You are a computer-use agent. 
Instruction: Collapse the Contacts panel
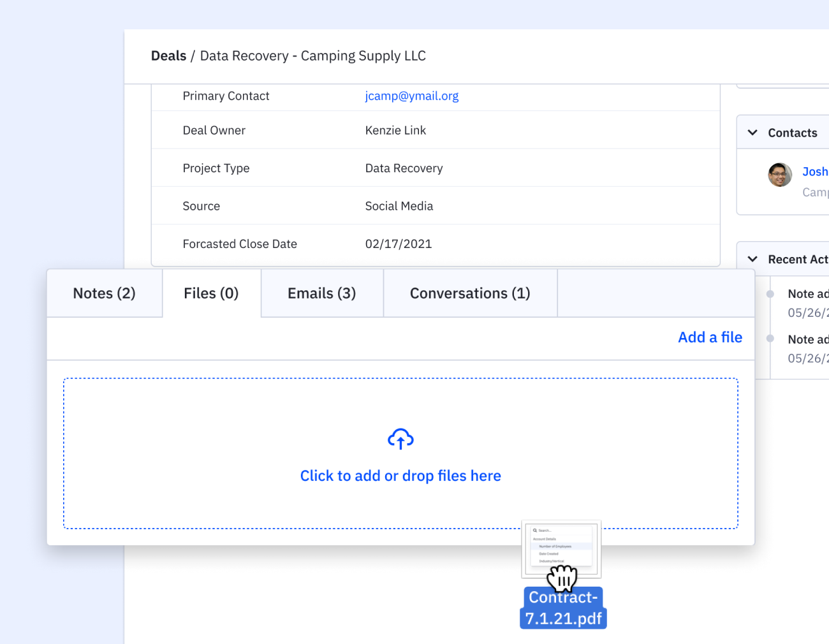752,133
